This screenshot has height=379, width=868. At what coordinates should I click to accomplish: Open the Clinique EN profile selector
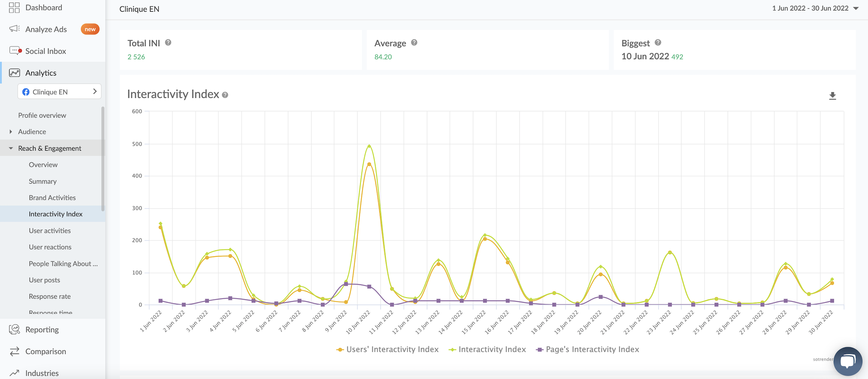[59, 92]
